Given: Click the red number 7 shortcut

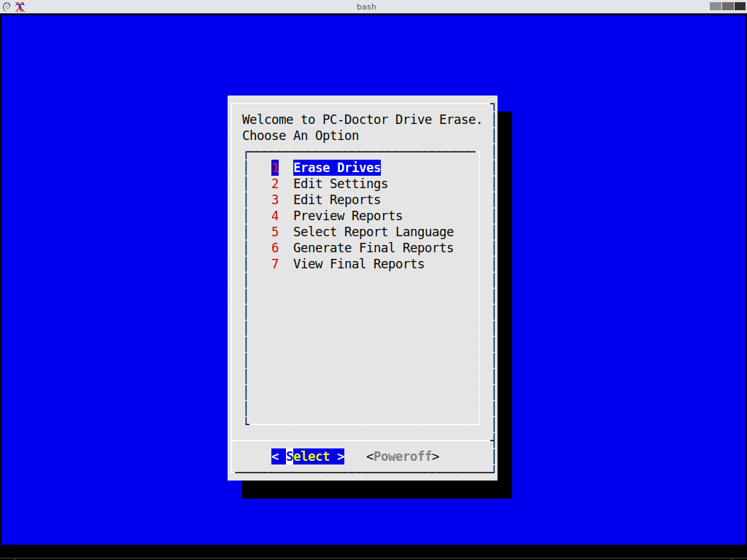Looking at the screenshot, I should click(x=276, y=263).
